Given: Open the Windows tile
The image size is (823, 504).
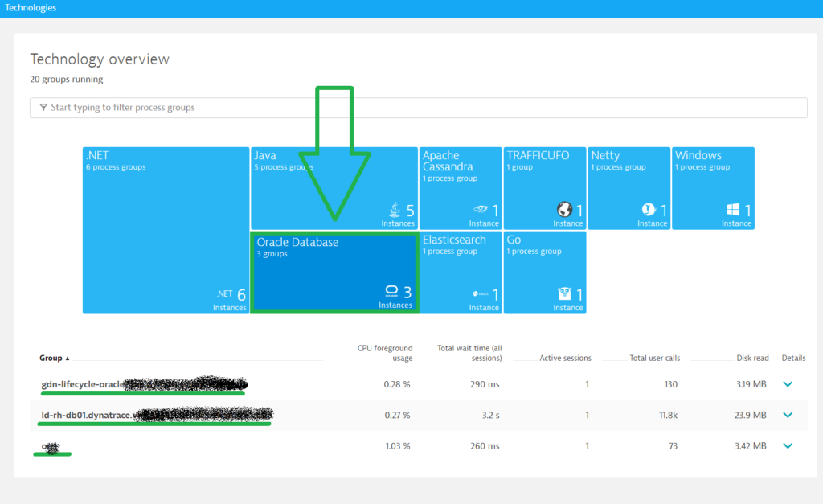Looking at the screenshot, I should pyautogui.click(x=714, y=188).
